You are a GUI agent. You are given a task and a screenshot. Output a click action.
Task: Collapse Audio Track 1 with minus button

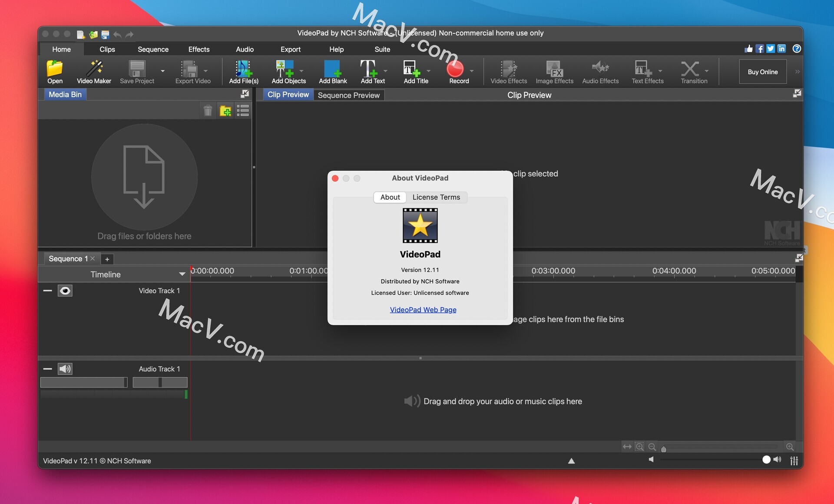(48, 369)
